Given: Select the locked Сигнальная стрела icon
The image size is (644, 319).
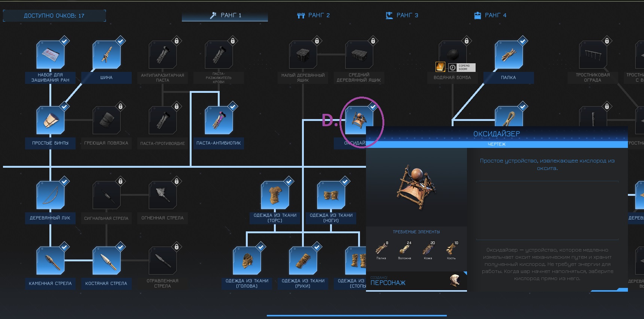Looking at the screenshot, I should tap(107, 195).
